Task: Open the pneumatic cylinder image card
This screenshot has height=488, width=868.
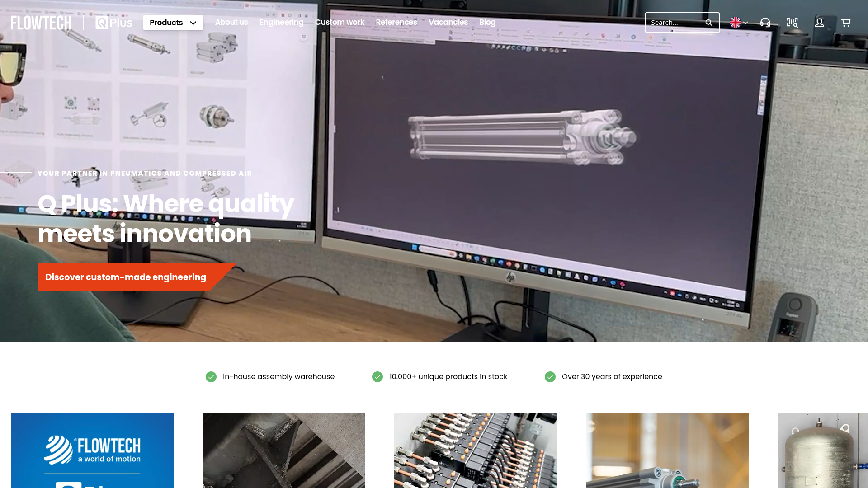Action: coord(667,450)
